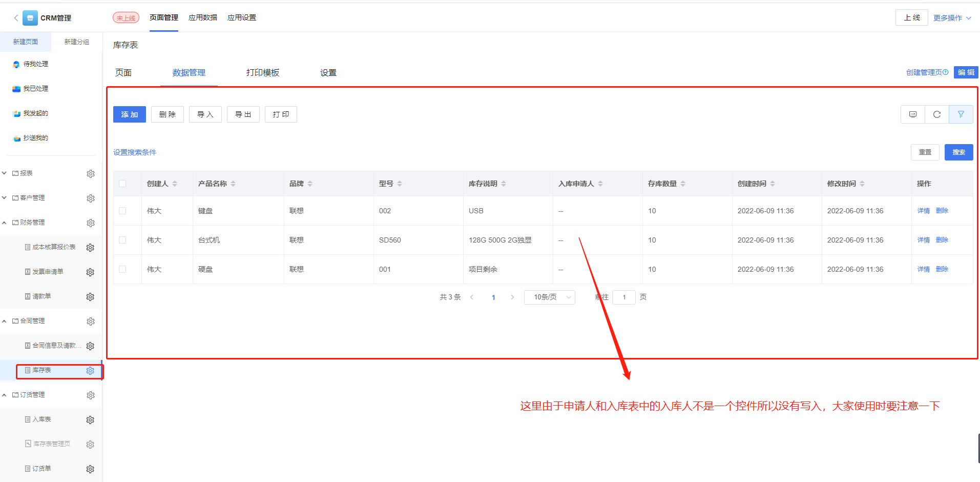Open gear icon for 成本核算报价表

tap(90, 248)
